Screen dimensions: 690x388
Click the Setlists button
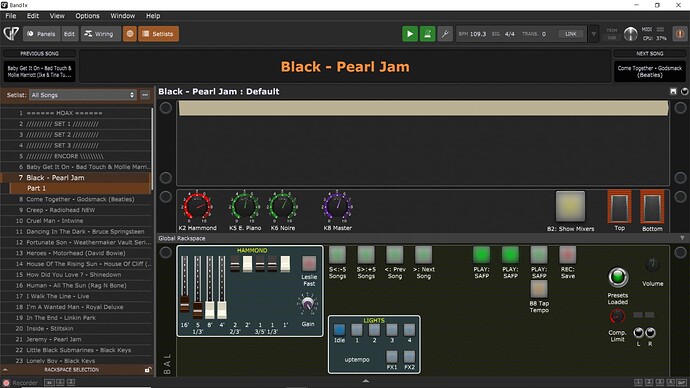158,34
